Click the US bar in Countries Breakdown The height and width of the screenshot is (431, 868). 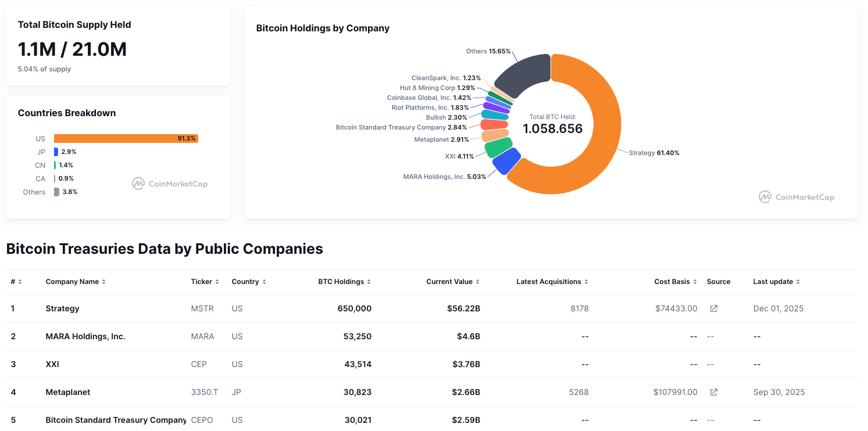(126, 138)
